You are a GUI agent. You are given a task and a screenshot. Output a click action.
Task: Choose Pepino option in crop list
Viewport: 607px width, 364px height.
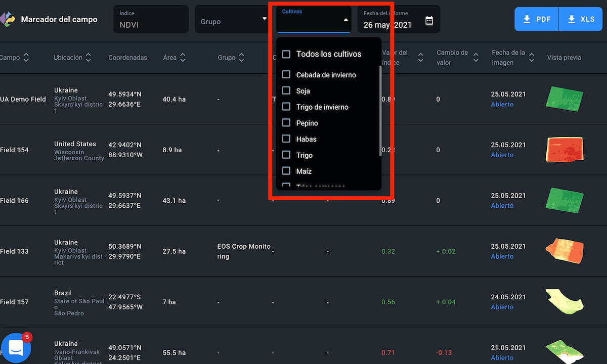[x=307, y=123]
